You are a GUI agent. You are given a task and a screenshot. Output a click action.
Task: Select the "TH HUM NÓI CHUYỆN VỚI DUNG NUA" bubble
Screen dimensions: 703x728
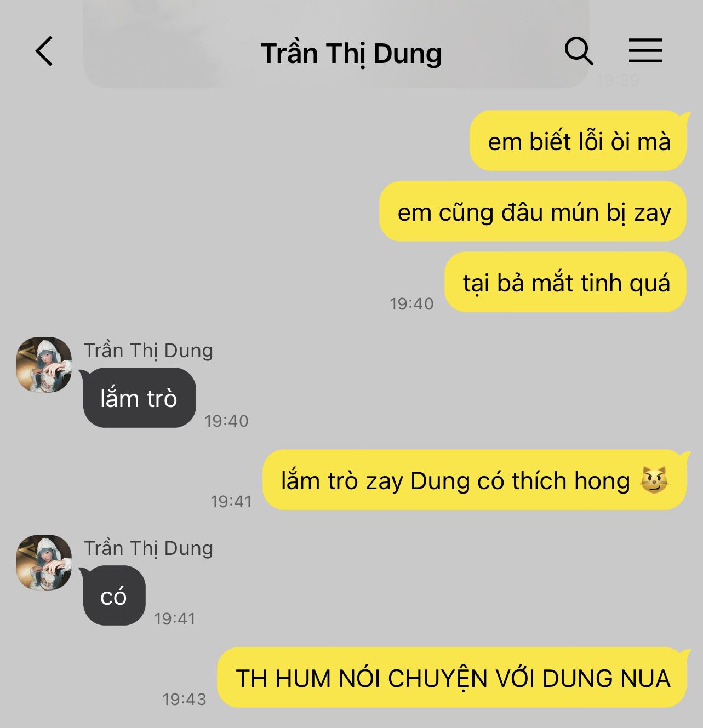[x=453, y=678]
